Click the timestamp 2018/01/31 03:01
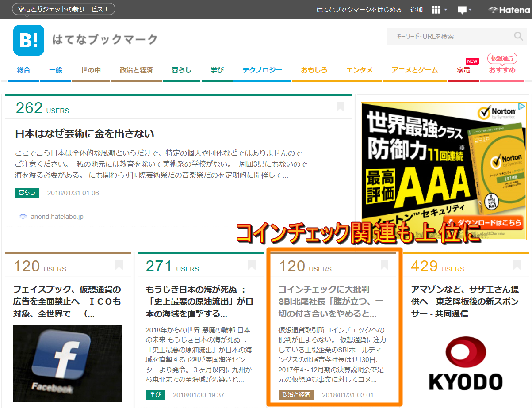Image resolution: width=532 pixels, height=408 pixels. coord(348,395)
